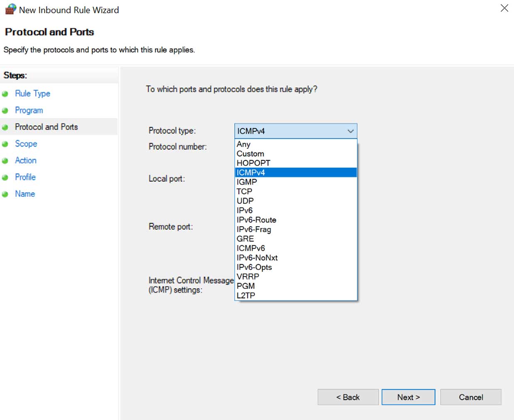
Task: Open the Program step
Action: point(29,110)
